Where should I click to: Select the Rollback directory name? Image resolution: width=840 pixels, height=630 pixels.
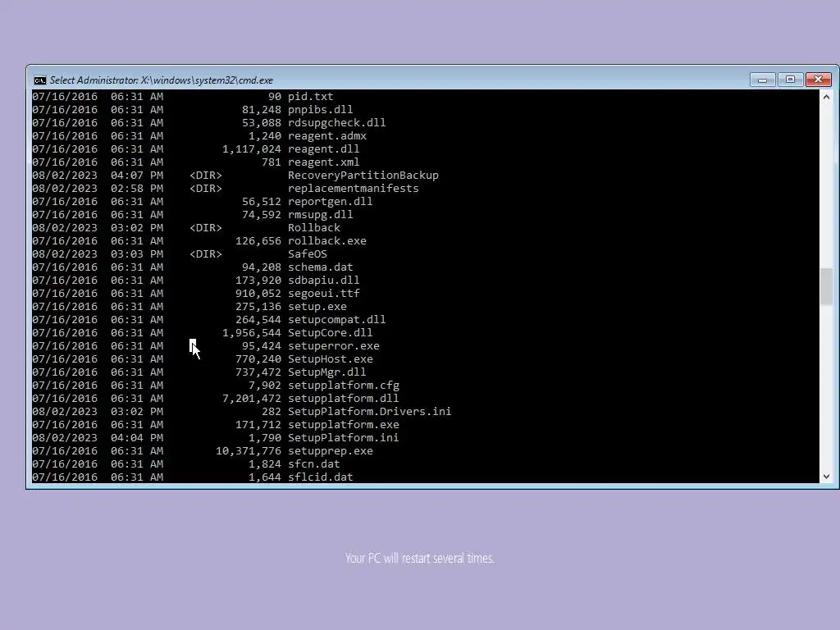click(314, 228)
